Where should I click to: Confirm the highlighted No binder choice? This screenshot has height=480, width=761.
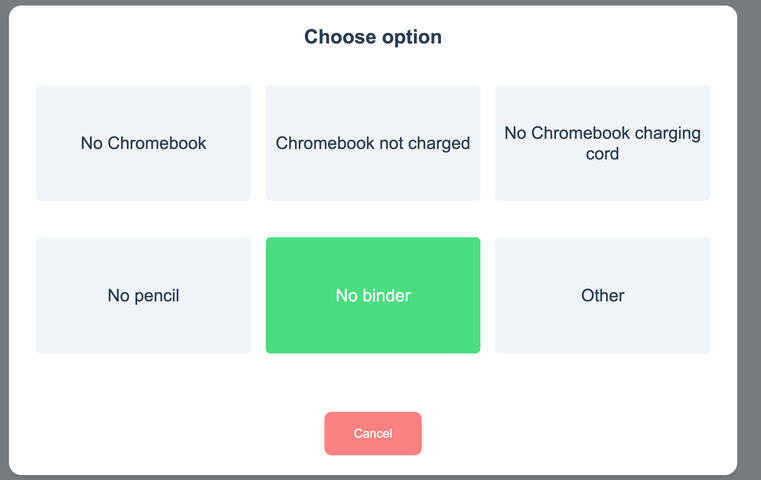(x=372, y=295)
